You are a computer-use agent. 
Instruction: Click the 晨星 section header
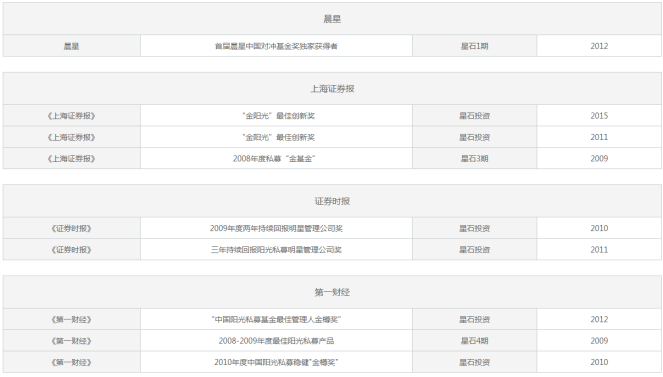click(x=332, y=19)
